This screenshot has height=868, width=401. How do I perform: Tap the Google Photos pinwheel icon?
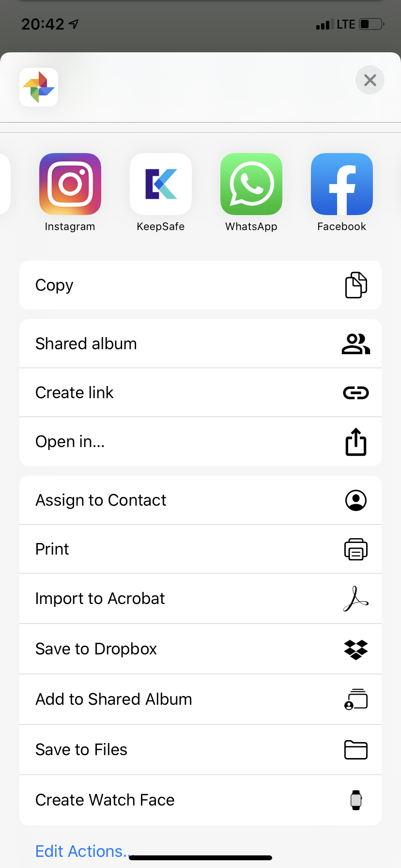[39, 87]
